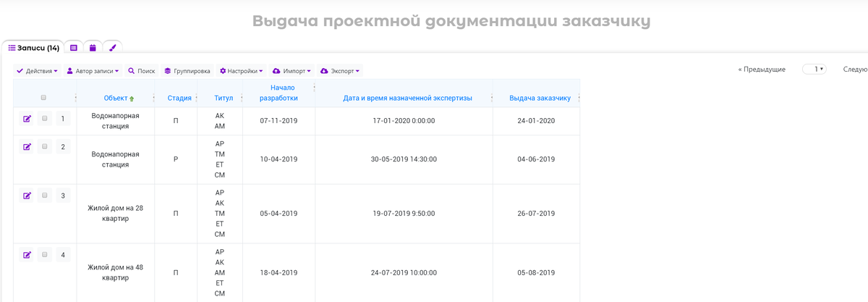Open the brush design tab icon
Screen dimensions: 868x302
(x=112, y=48)
